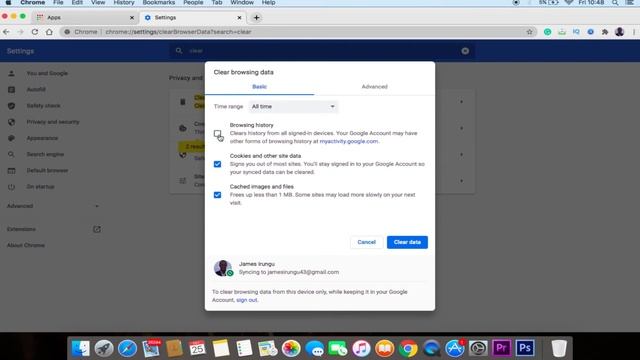Image resolution: width=640 pixels, height=360 pixels.
Task: Switch to the Advanced tab
Action: tap(374, 87)
